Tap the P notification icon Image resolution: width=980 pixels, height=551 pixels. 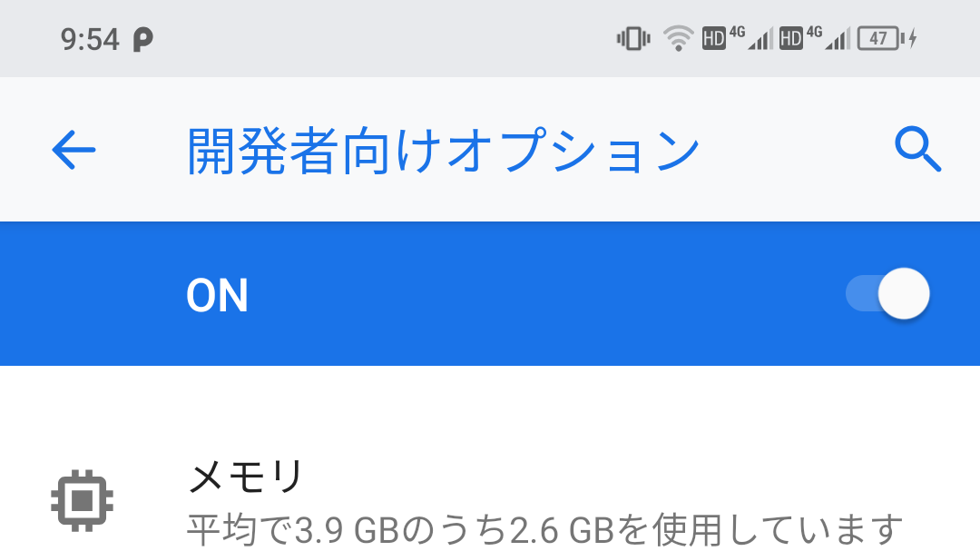tap(142, 39)
